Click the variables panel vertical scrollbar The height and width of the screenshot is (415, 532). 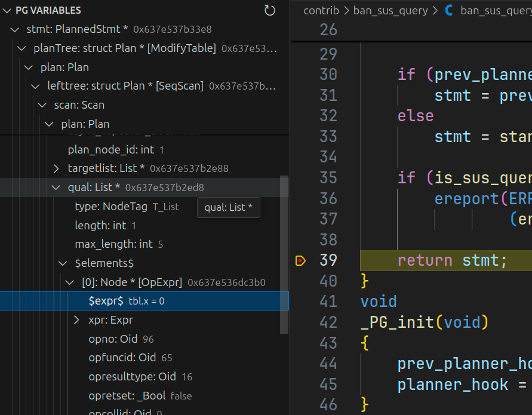(x=284, y=239)
